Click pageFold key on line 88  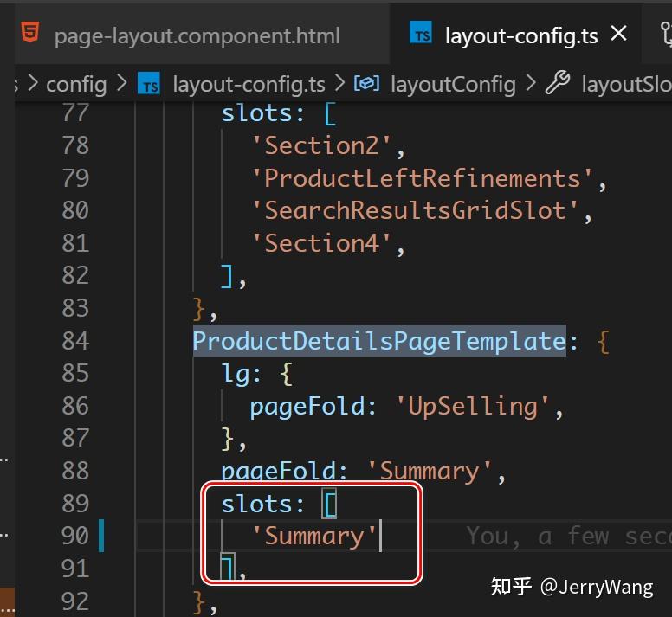click(279, 471)
